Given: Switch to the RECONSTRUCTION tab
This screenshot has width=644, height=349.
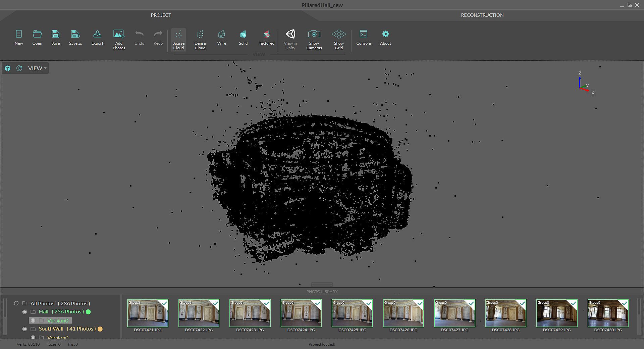Looking at the screenshot, I should pyautogui.click(x=482, y=15).
